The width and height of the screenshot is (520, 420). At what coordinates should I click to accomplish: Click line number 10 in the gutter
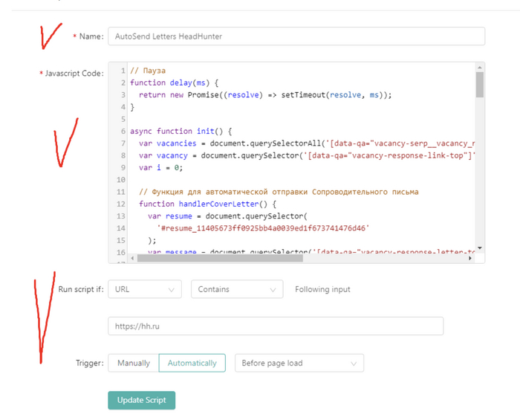(120, 180)
